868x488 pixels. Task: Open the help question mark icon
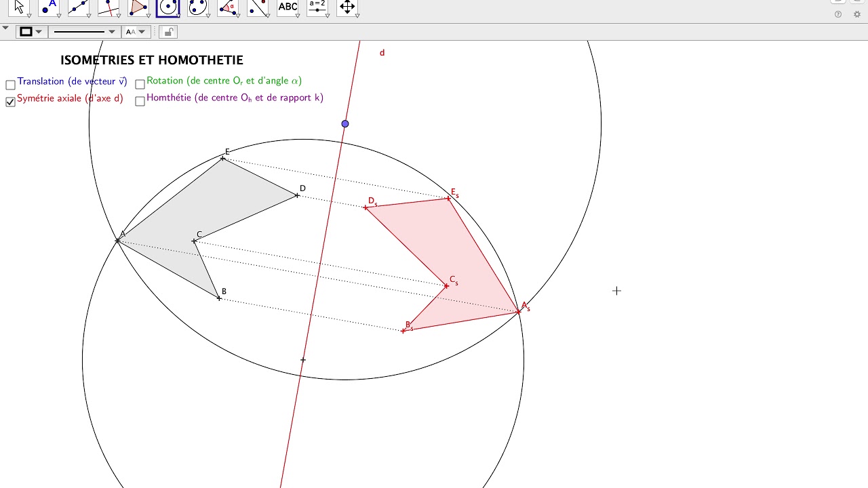(838, 14)
